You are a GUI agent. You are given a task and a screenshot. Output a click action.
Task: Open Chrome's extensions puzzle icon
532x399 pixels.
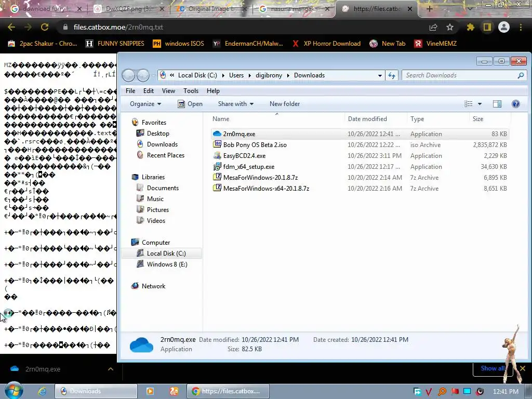[471, 27]
